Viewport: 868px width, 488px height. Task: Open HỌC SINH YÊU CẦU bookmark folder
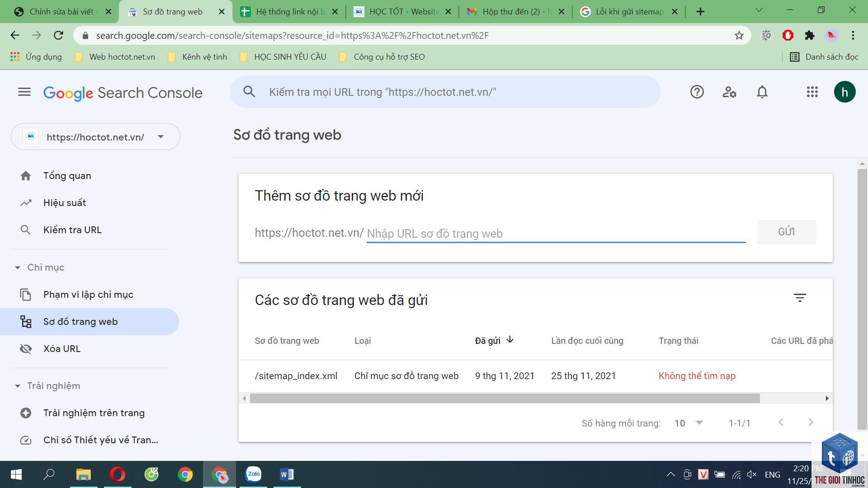(283, 57)
